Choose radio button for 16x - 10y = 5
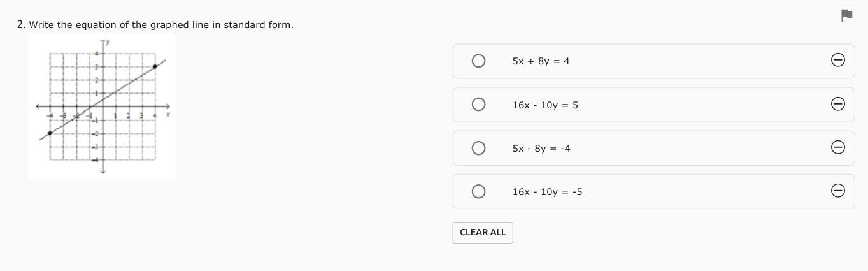 478,105
